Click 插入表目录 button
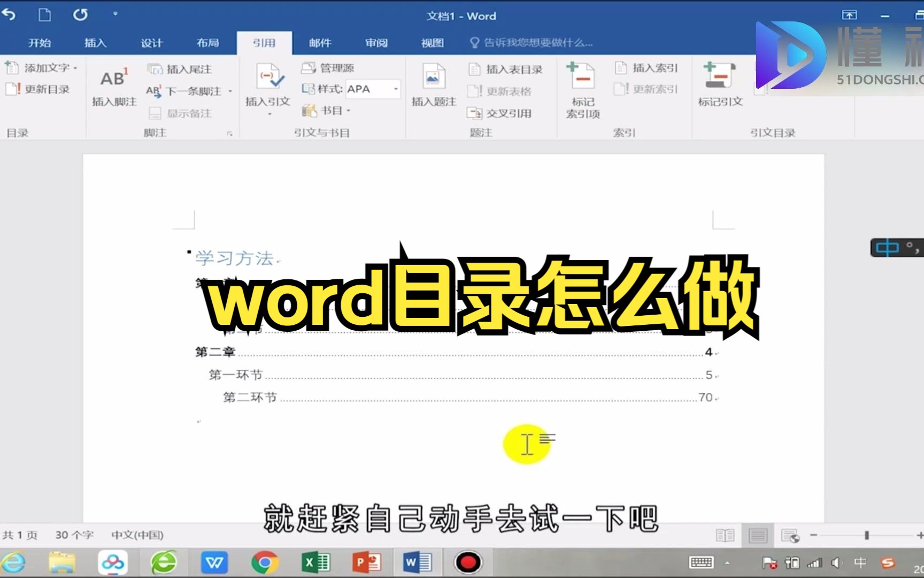Screen dimensions: 924x578 pyautogui.click(x=505, y=69)
